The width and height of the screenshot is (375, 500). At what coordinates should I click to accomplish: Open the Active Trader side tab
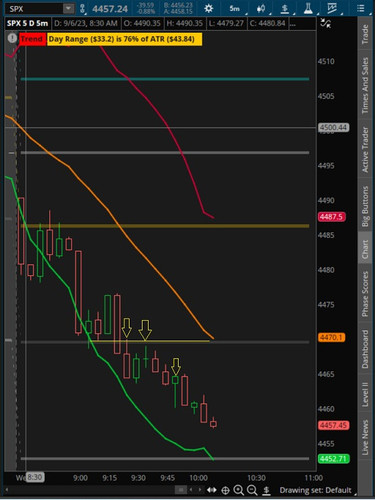tap(365, 150)
